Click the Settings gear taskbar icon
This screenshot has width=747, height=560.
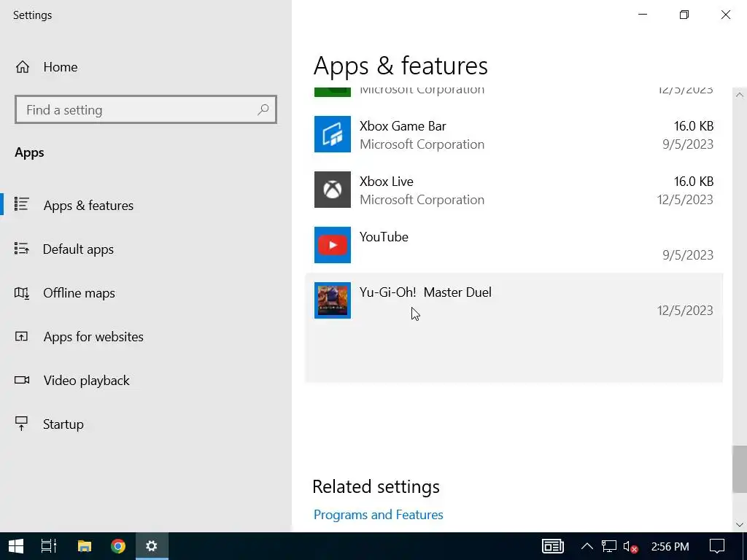pos(152,546)
